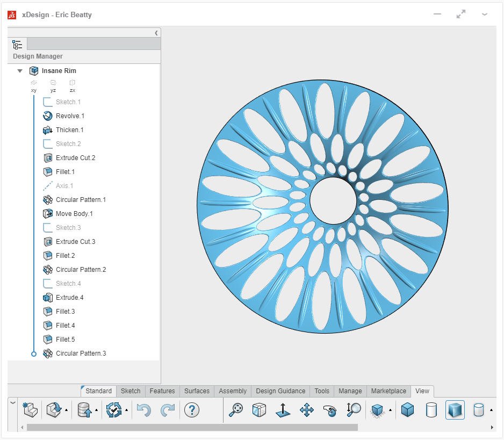504x440 pixels.
Task: Click the Thicken.1 feature icon
Action: (48, 129)
